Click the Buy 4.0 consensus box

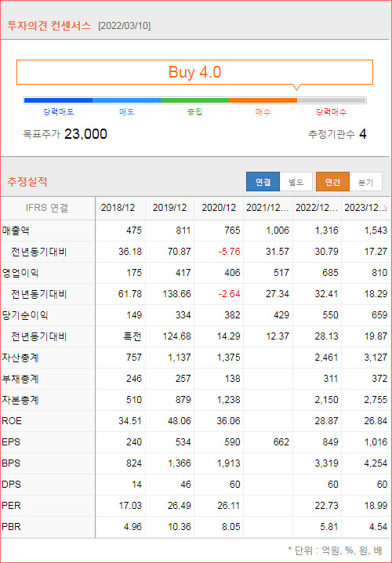pos(194,72)
